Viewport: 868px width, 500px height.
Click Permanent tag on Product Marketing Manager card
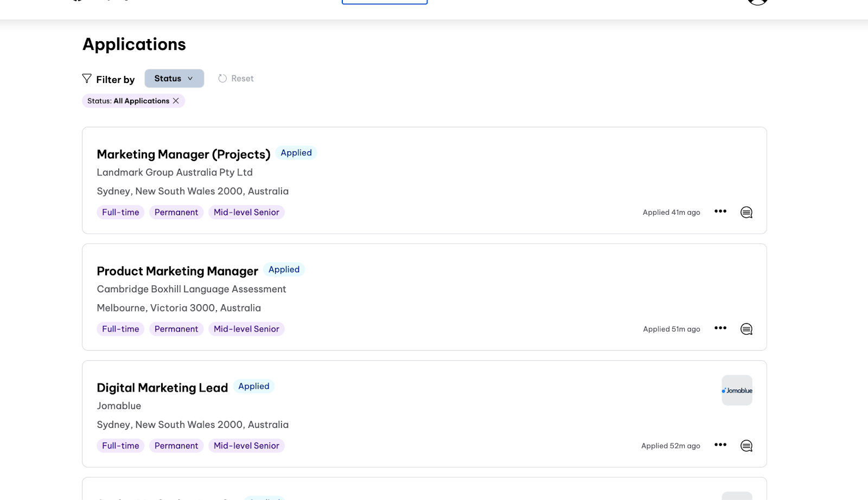(x=176, y=329)
